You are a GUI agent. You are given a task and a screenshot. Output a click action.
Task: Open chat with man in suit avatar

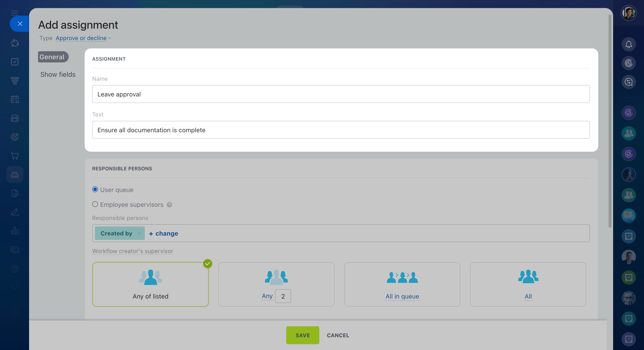(x=629, y=257)
